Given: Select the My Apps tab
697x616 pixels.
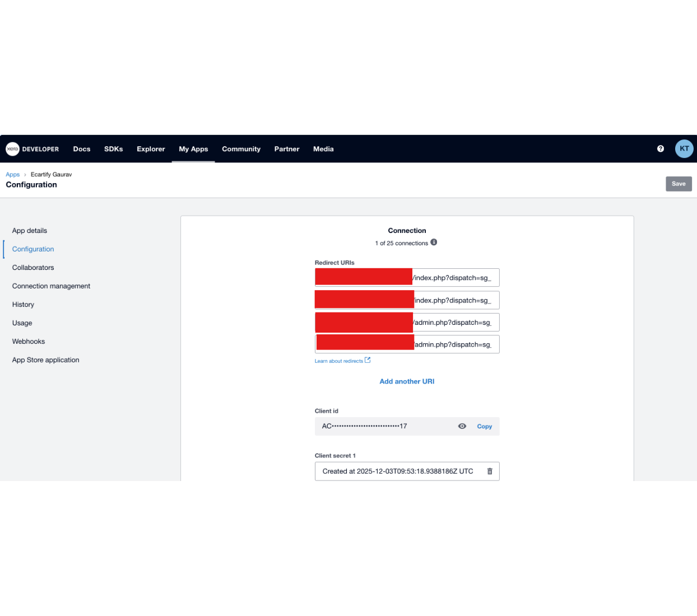Looking at the screenshot, I should tap(193, 149).
